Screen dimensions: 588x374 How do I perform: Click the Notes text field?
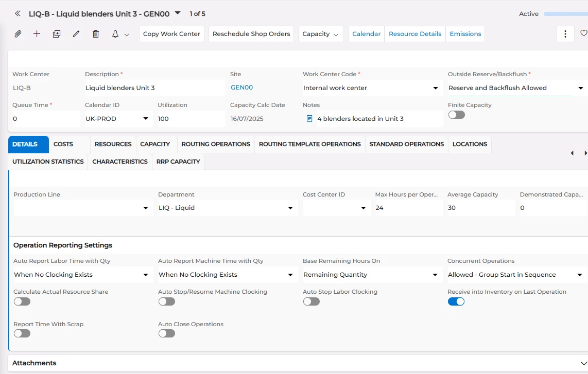(380, 119)
